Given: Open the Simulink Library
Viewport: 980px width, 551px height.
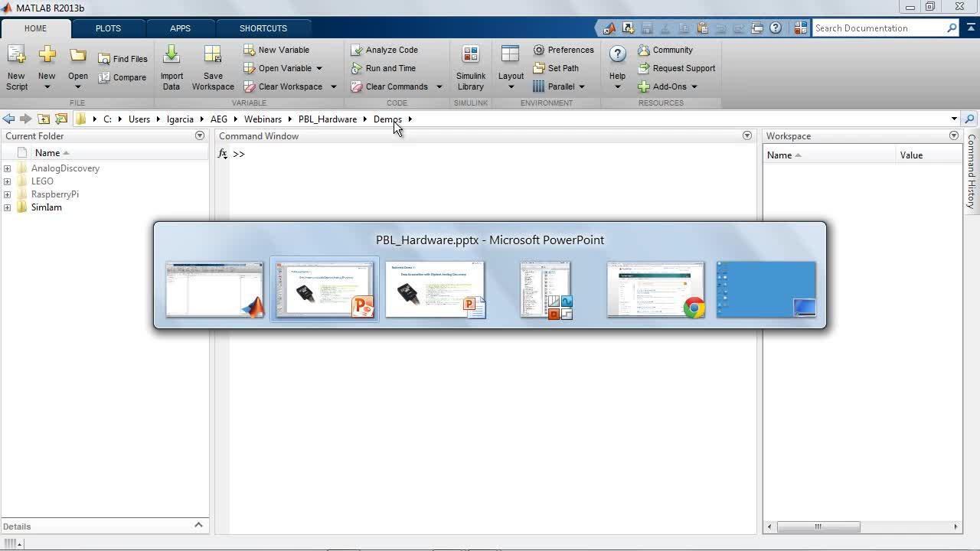Looking at the screenshot, I should pos(470,67).
